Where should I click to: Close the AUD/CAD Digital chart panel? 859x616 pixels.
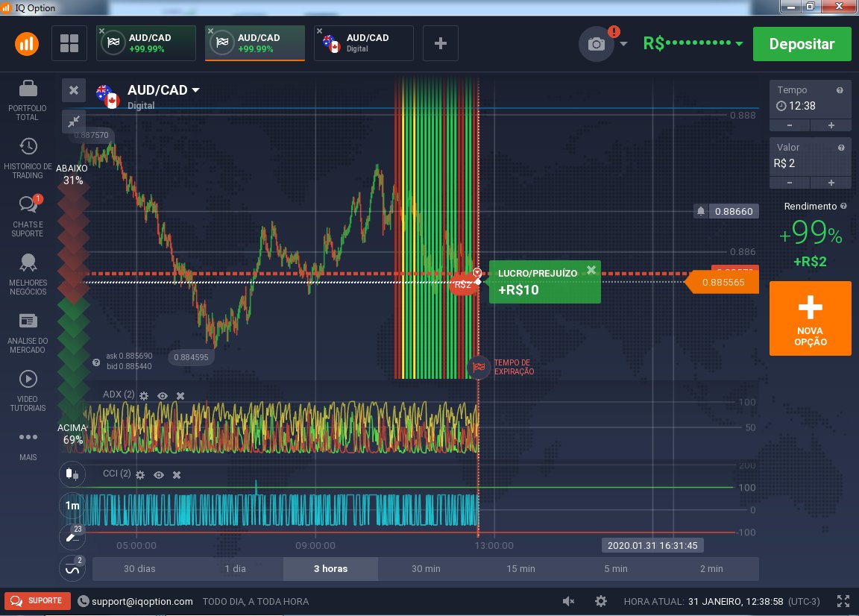(73, 90)
